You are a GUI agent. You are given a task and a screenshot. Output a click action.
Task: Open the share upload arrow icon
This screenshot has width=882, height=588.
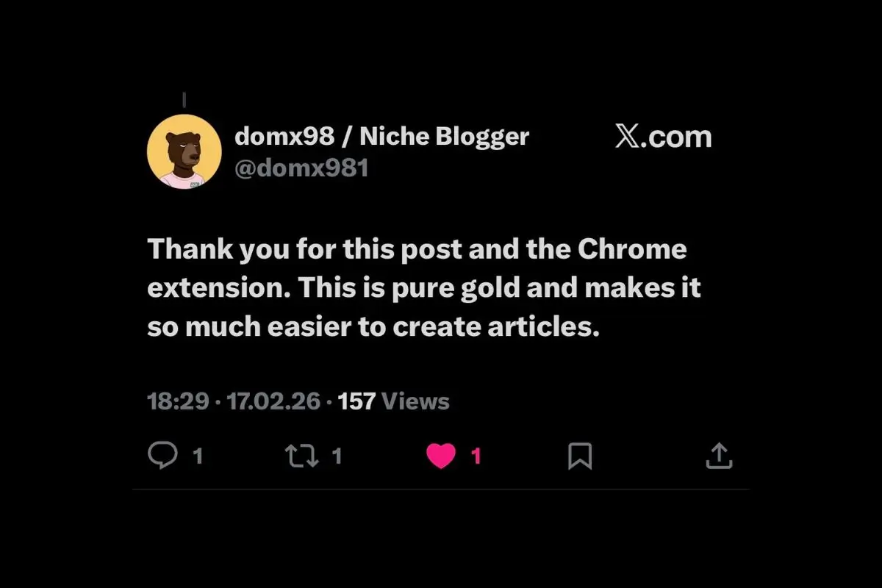719,456
